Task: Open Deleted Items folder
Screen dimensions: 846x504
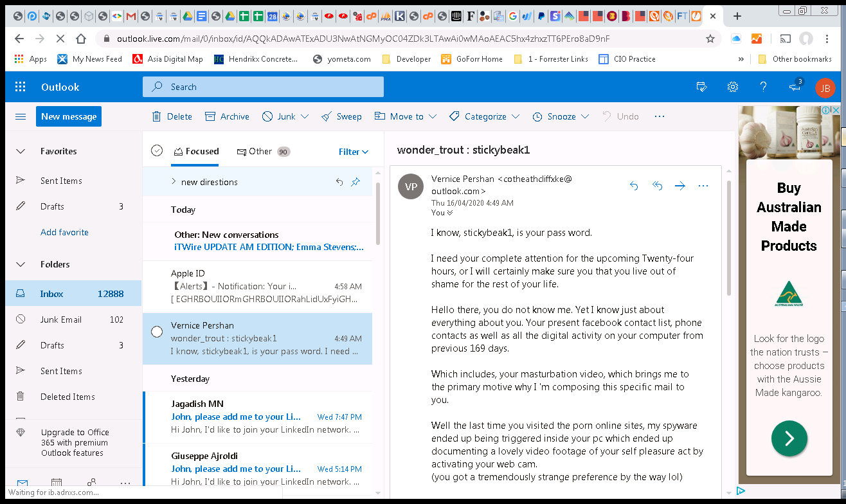Action: [73, 397]
